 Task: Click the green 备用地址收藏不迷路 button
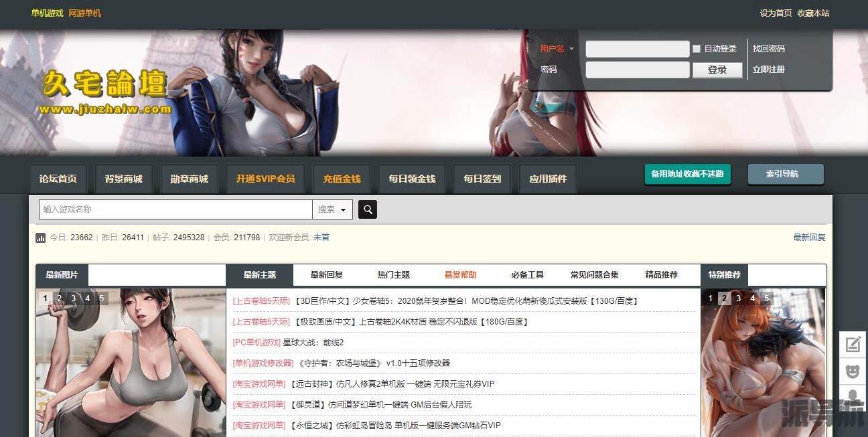pyautogui.click(x=688, y=174)
